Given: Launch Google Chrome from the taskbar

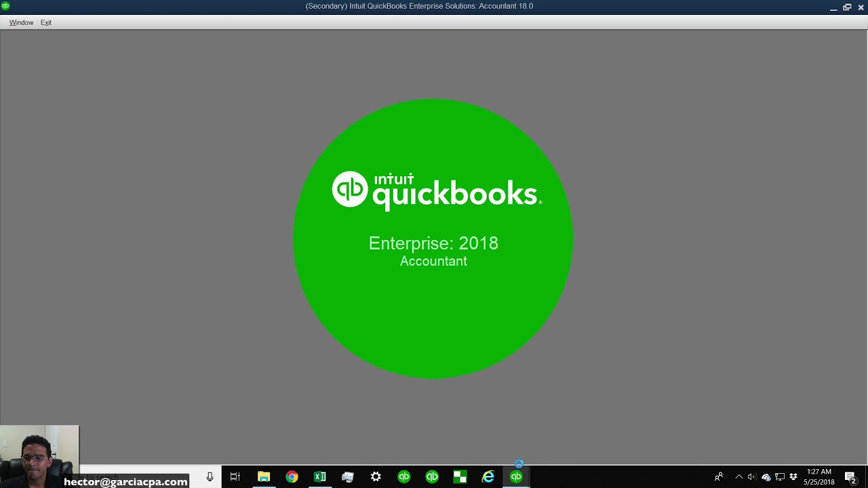Looking at the screenshot, I should 292,477.
